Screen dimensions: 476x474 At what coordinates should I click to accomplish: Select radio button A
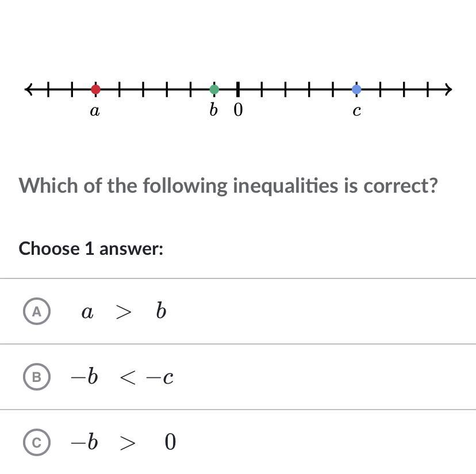click(37, 311)
